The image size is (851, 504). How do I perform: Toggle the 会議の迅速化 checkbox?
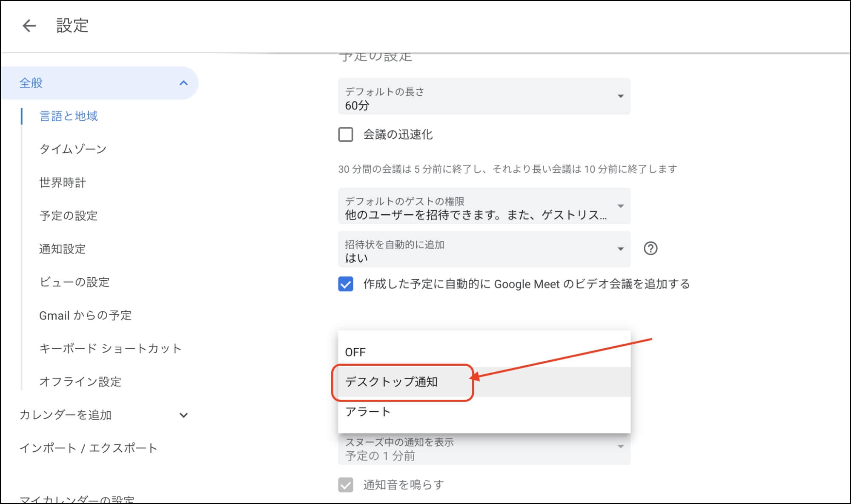pyautogui.click(x=345, y=135)
